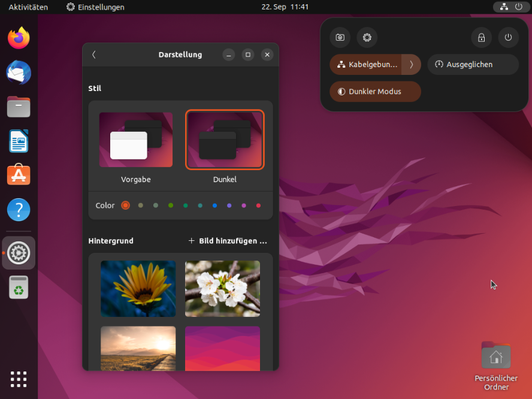
Task: Open the app grid via show applications button
Action: (x=18, y=379)
